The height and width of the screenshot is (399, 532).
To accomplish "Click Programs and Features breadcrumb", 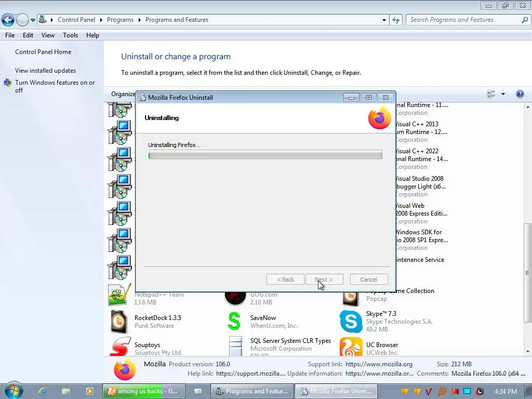I will pyautogui.click(x=177, y=20).
